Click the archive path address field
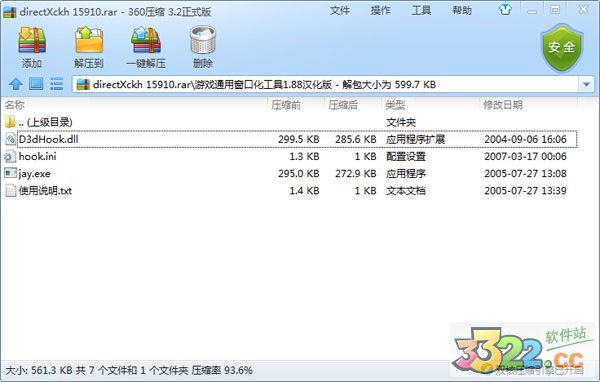600x382 pixels. [x=326, y=84]
